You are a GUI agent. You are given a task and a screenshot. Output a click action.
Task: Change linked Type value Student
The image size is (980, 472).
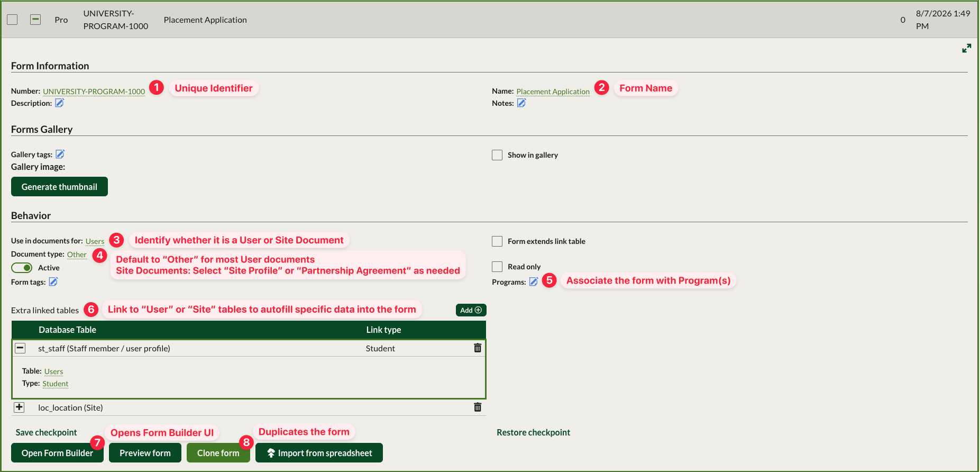[56, 384]
